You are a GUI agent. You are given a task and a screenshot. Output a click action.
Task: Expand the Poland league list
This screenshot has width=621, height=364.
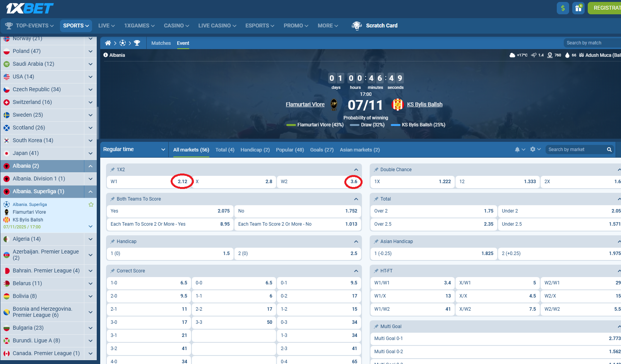[x=90, y=51]
